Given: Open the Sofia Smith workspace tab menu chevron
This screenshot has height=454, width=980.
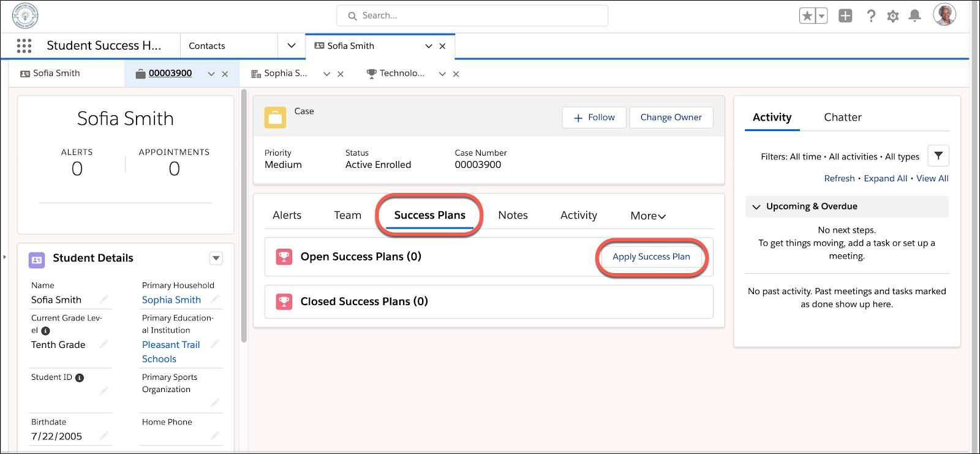Looking at the screenshot, I should 429,47.
